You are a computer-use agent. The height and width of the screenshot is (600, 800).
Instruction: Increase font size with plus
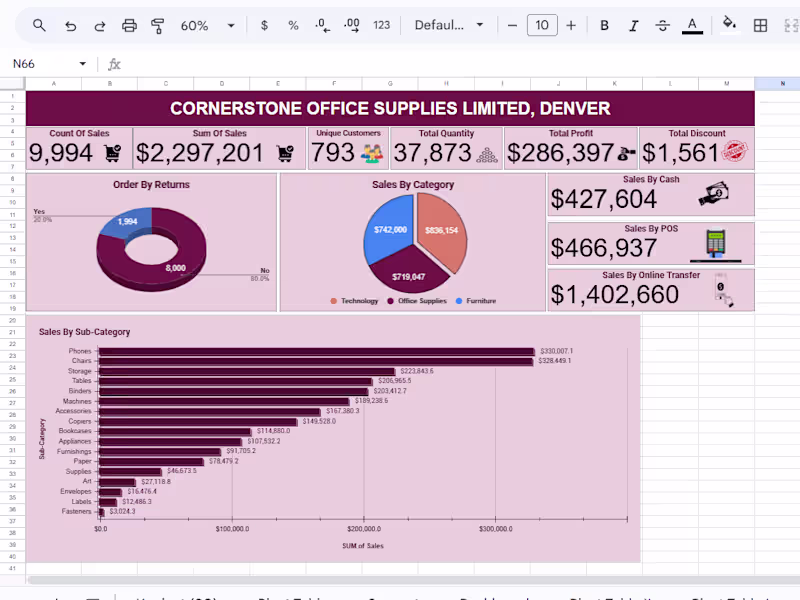(x=571, y=25)
